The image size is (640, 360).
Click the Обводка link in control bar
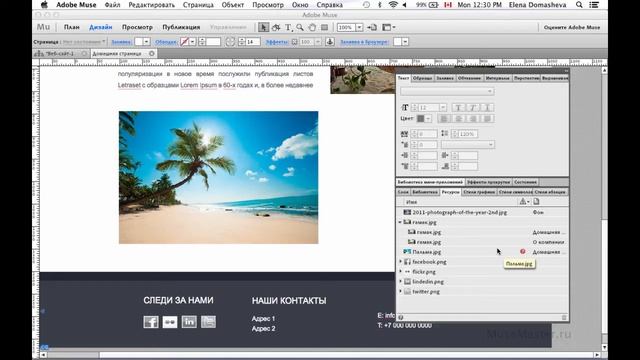tap(166, 42)
